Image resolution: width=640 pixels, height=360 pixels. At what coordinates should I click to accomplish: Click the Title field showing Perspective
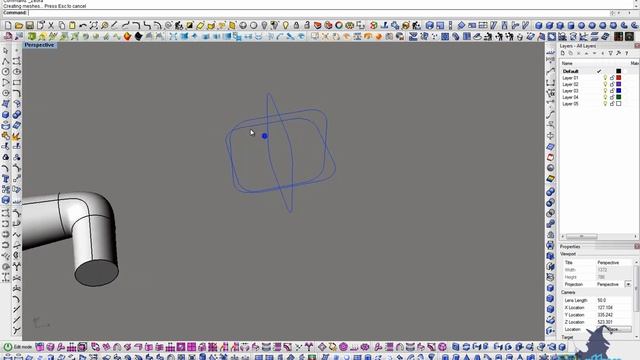pos(613,262)
